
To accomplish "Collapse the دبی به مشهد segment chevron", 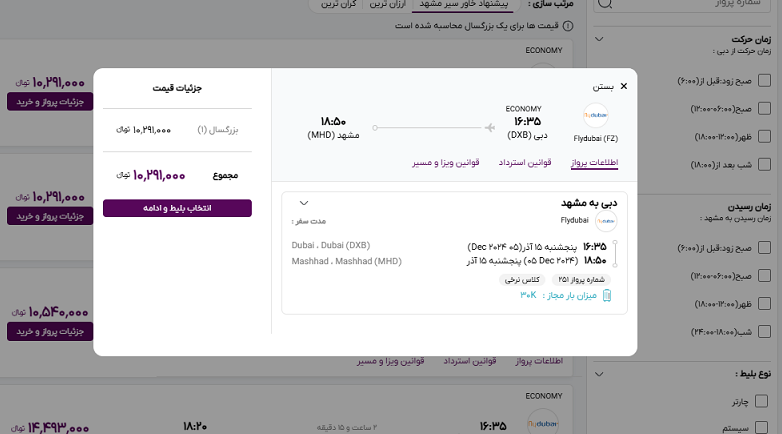I will (x=304, y=203).
